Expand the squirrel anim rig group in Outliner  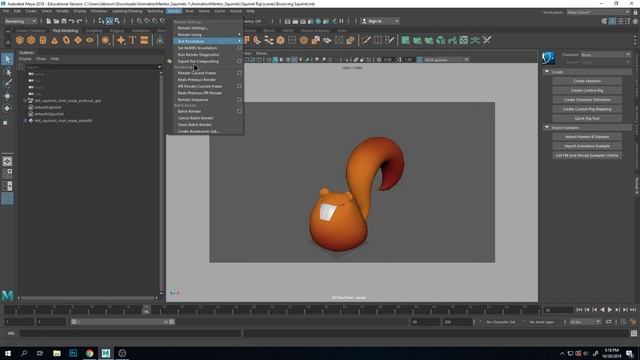coord(25,100)
